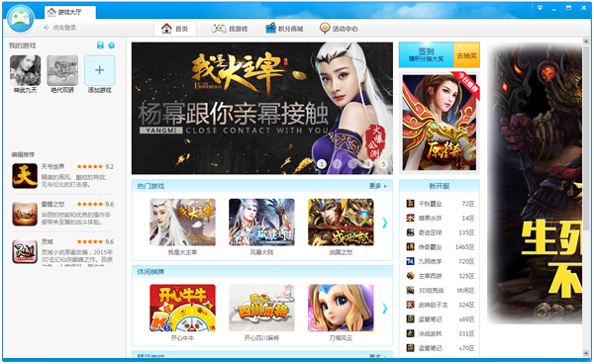Viewport: 594px width, 364px height.
Task: Click 更多 + in 热门游戏 header
Action: click(378, 186)
